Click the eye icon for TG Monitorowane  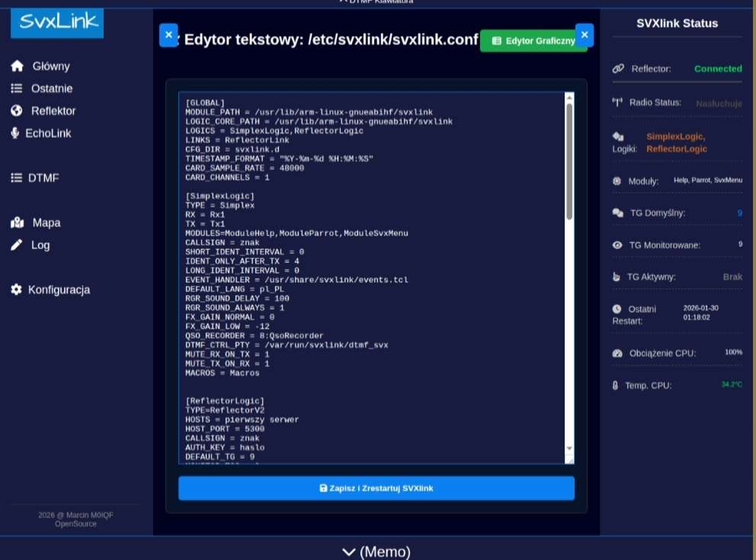click(x=617, y=245)
